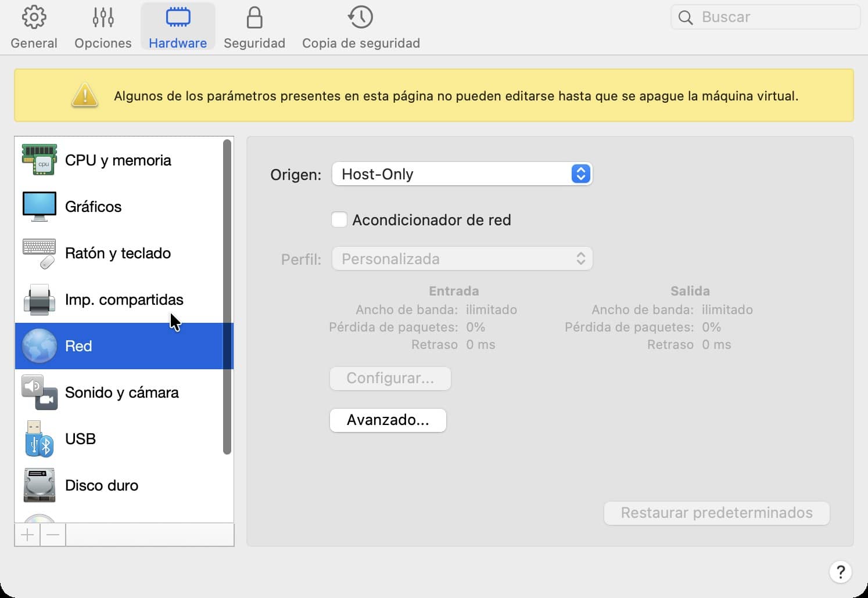
Task: Select Disco duro in the list
Action: click(124, 485)
